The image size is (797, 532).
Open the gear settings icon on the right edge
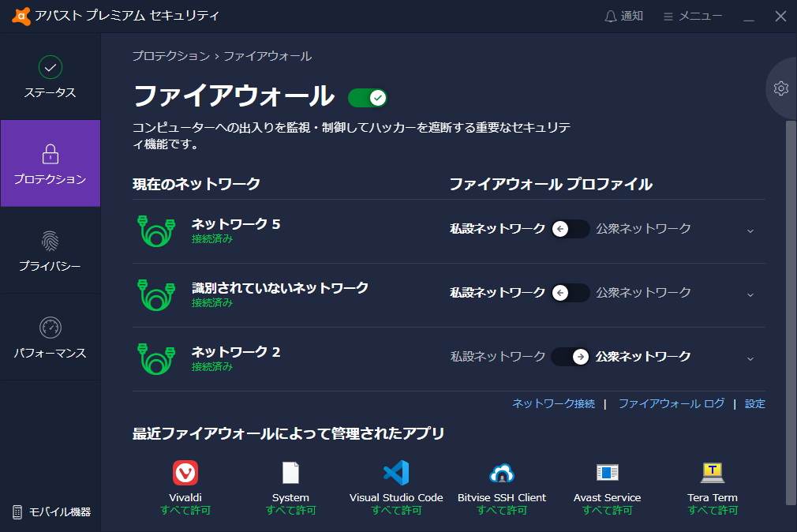pyautogui.click(x=781, y=88)
